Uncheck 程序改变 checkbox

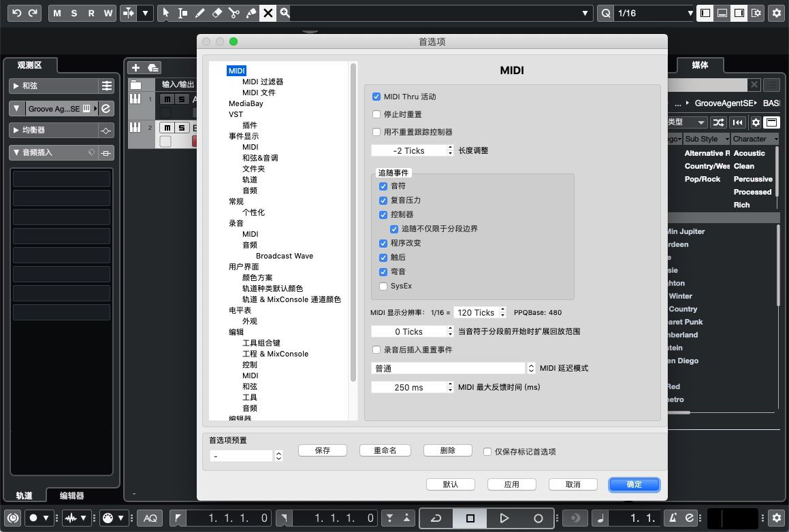click(383, 243)
